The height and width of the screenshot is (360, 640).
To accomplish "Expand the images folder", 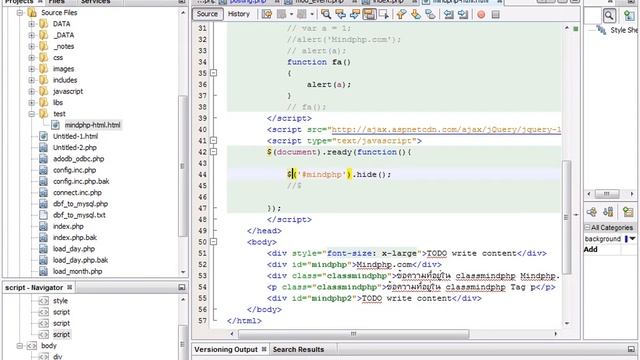I will click(31, 69).
